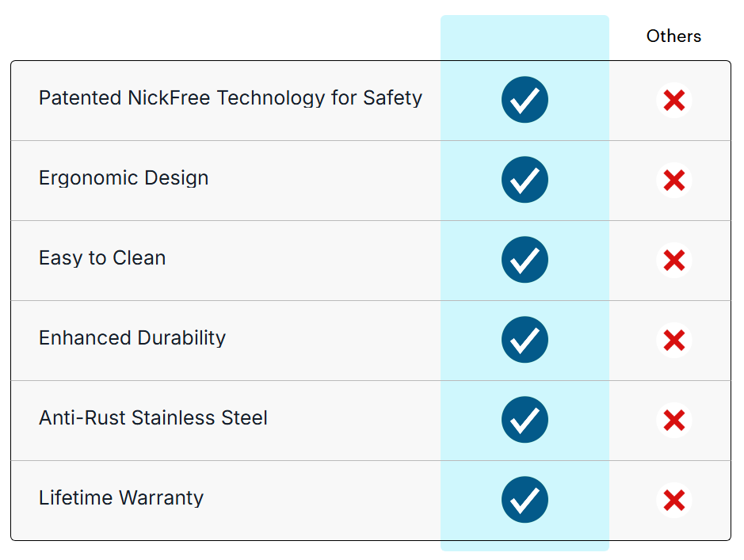744x560 pixels.
Task: Click the Lifetime Warranty checkmark icon
Action: (x=525, y=500)
